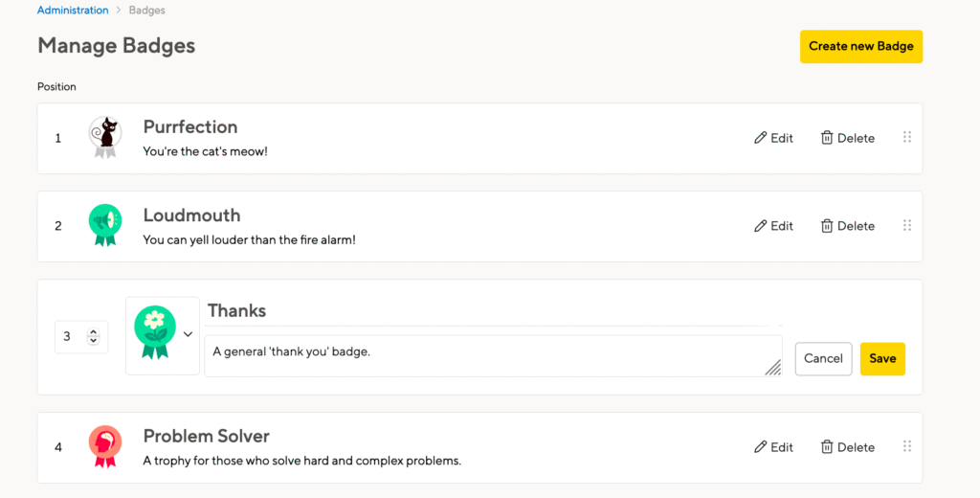Edit the Purrfection badge
Image resolution: width=980 pixels, height=498 pixels.
pos(773,138)
